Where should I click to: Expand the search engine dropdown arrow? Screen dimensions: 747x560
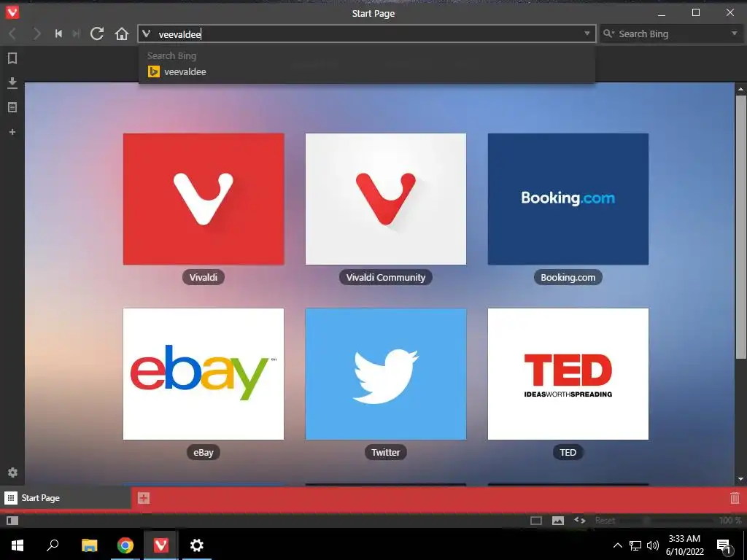pyautogui.click(x=734, y=34)
